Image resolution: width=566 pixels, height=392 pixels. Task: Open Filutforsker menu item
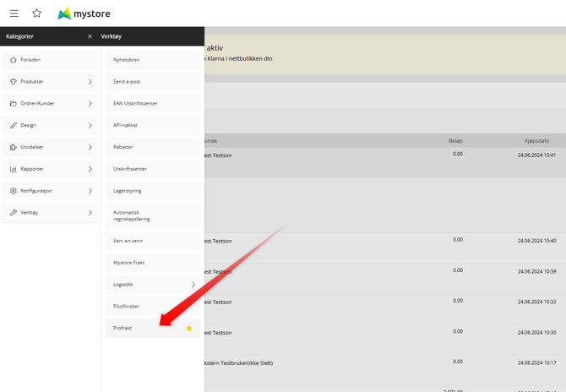153,306
